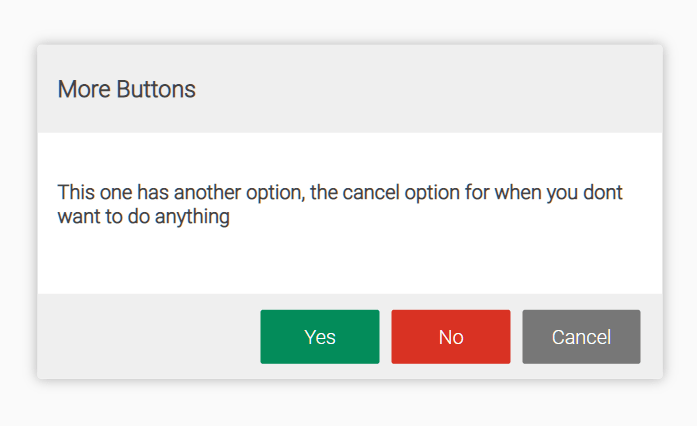Click "want to do anything" text line
Image resolution: width=697 pixels, height=426 pixels.
pyautogui.click(x=144, y=216)
